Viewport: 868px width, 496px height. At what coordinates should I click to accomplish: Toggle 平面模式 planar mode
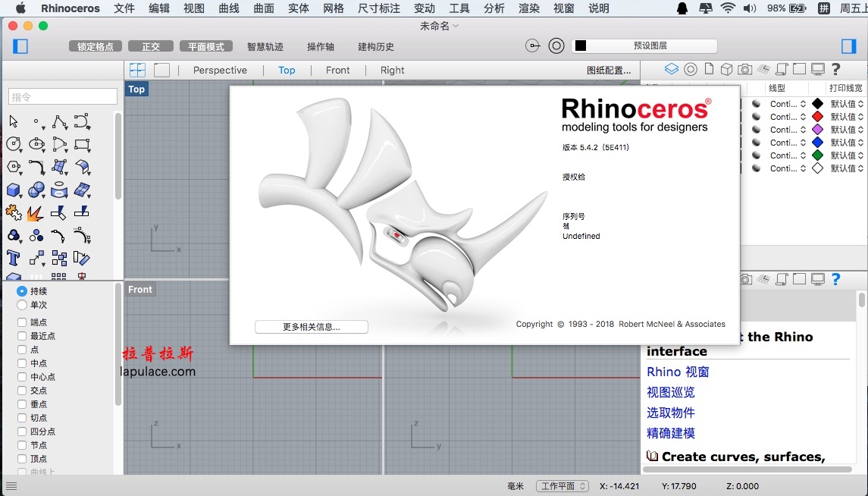(x=206, y=46)
